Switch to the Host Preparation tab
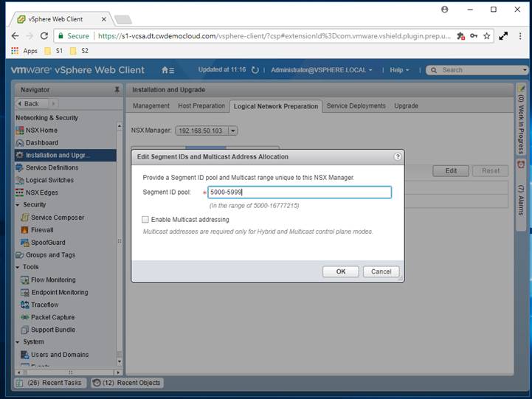 (x=201, y=105)
